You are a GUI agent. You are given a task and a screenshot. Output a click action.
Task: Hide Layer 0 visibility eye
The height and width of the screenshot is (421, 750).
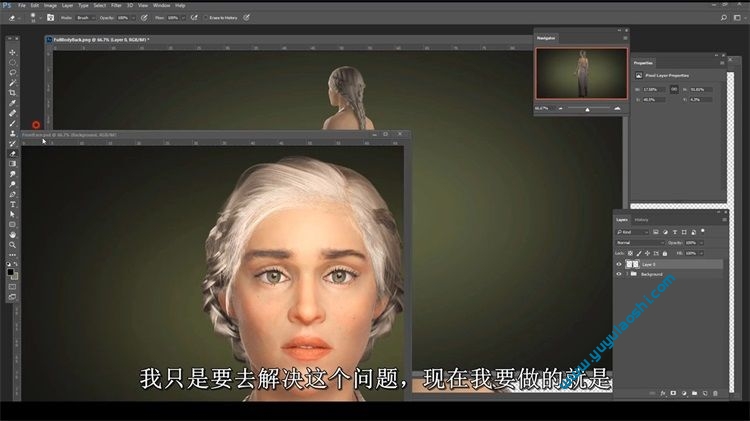(619, 264)
